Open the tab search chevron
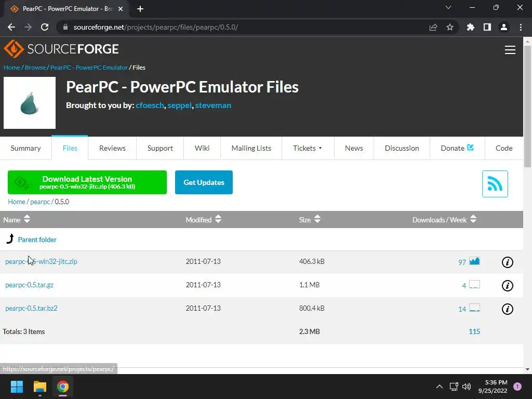Image resolution: width=532 pixels, height=399 pixels. pyautogui.click(x=448, y=7)
